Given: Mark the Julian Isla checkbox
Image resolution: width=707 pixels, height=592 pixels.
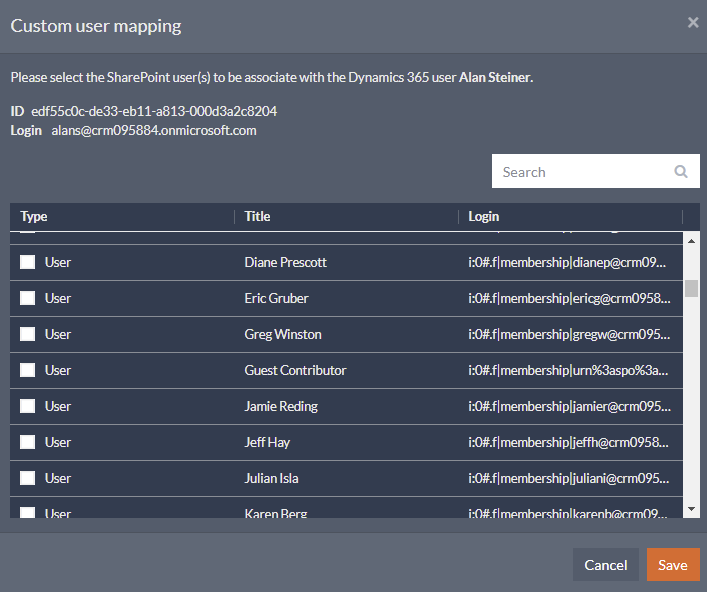Looking at the screenshot, I should coord(28,478).
